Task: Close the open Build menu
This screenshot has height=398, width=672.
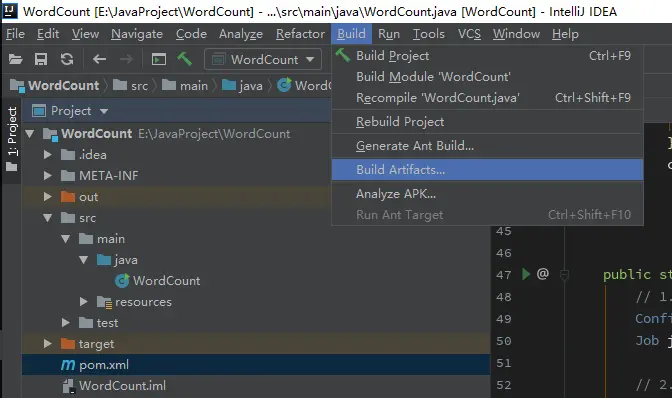Action: [351, 33]
